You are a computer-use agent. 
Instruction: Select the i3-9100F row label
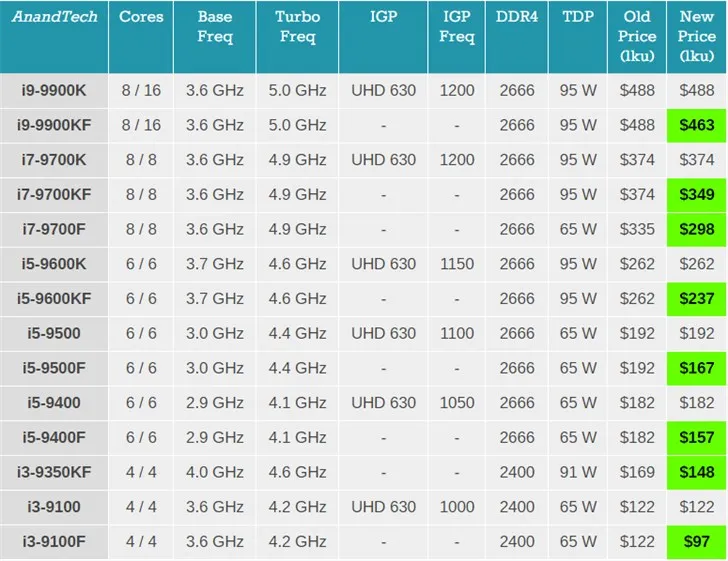click(x=54, y=541)
